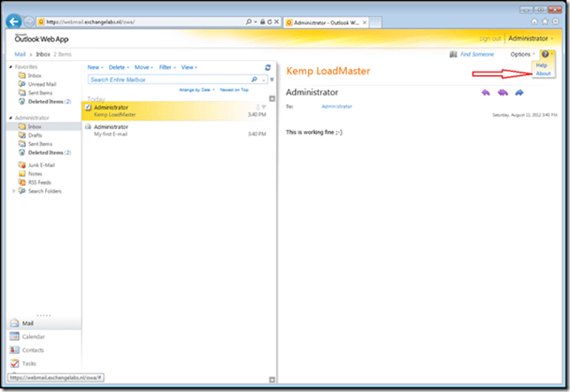Click the Find Someone link

pyautogui.click(x=477, y=55)
